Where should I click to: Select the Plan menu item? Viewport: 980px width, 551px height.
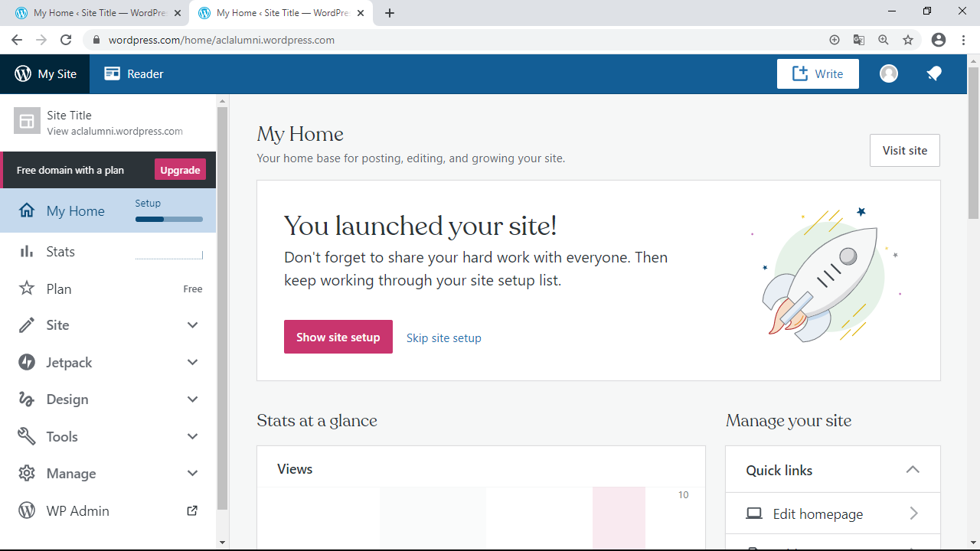coord(59,289)
